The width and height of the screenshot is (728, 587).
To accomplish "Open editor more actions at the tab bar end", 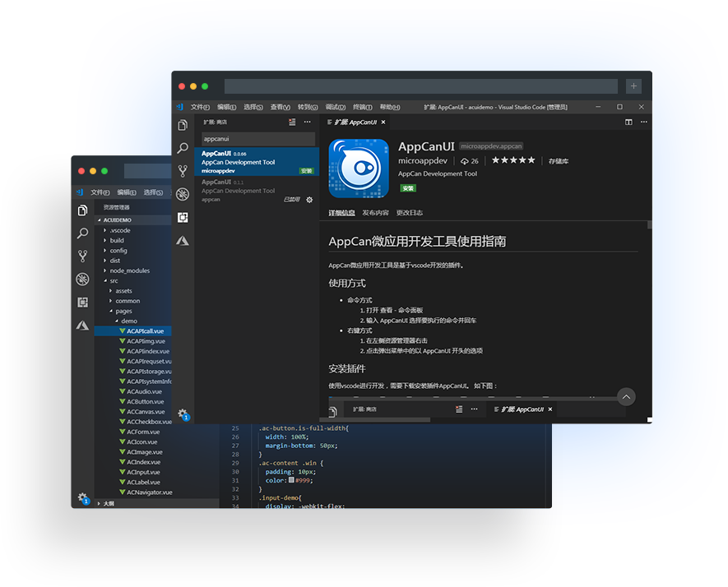I will pyautogui.click(x=644, y=122).
